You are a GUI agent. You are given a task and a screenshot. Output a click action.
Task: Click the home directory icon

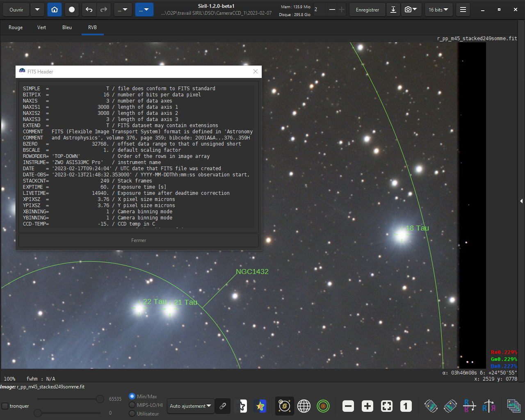pos(55,9)
